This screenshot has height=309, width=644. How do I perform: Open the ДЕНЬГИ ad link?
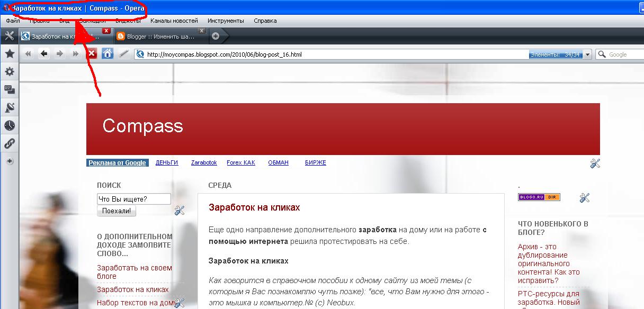pyautogui.click(x=167, y=163)
